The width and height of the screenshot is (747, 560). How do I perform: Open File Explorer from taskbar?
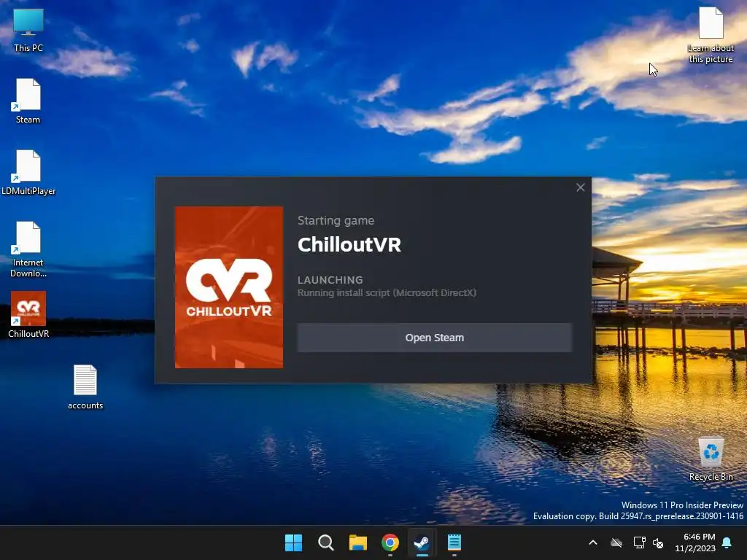point(357,542)
